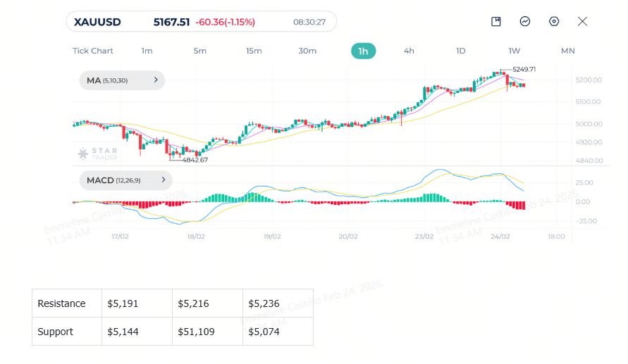Switch to the 4h timeframe
The height and width of the screenshot is (364, 628).
pyautogui.click(x=409, y=51)
